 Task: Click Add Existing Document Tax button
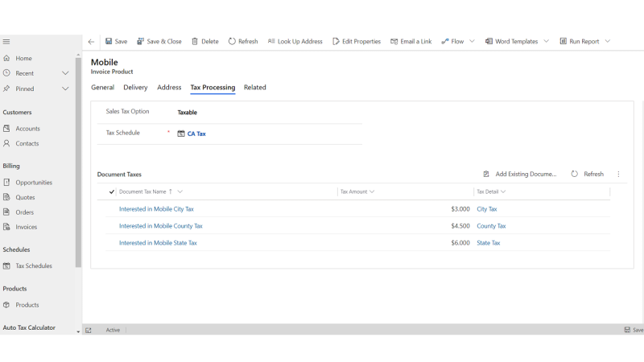[519, 174]
